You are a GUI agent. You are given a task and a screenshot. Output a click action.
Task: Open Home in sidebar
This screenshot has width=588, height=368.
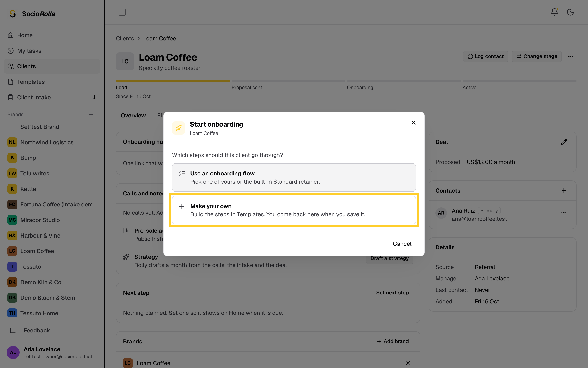(52, 35)
